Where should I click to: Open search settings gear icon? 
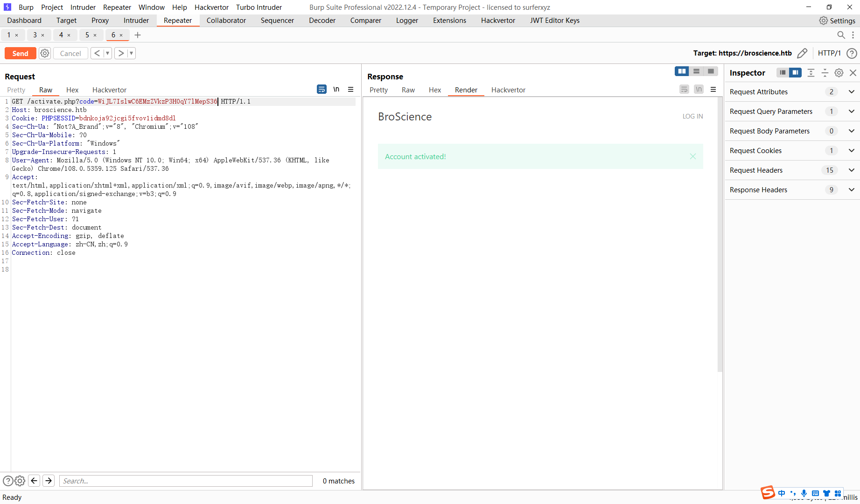(20, 481)
